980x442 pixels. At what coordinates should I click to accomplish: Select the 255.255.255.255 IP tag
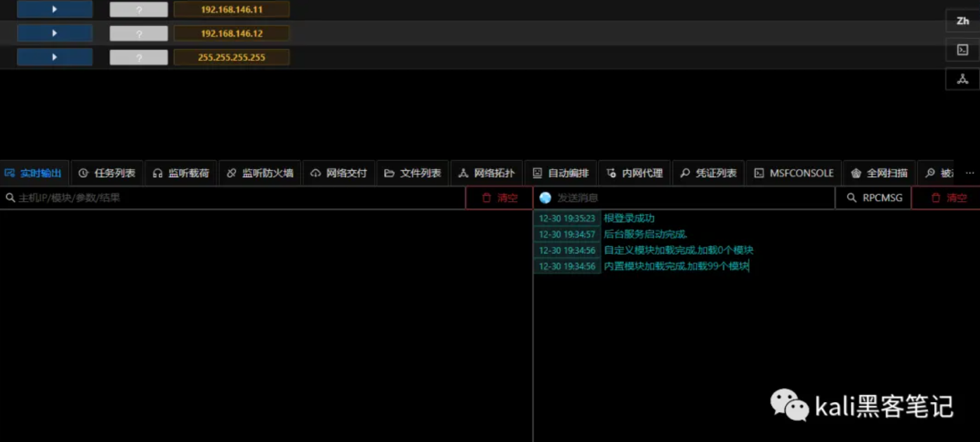coord(232,57)
